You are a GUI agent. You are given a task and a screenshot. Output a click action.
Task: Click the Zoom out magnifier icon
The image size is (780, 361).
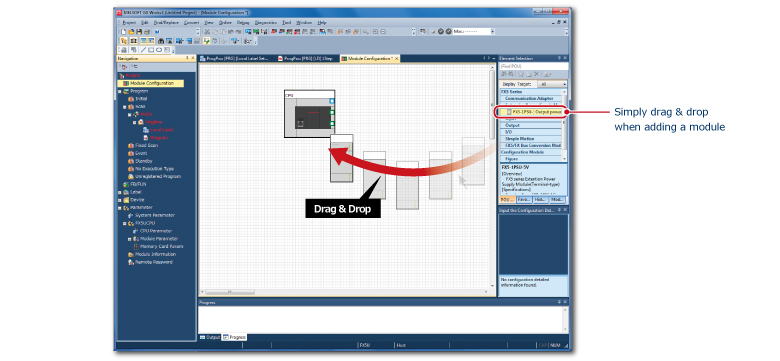click(383, 31)
